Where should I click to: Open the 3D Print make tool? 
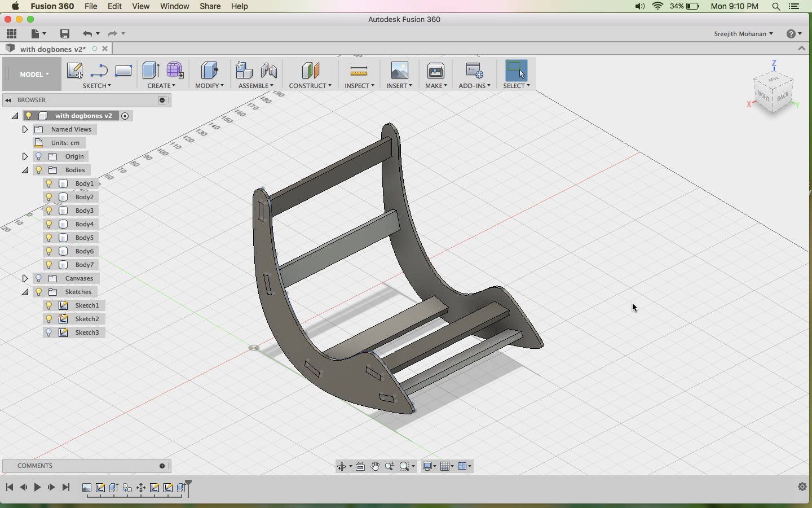[x=436, y=71]
